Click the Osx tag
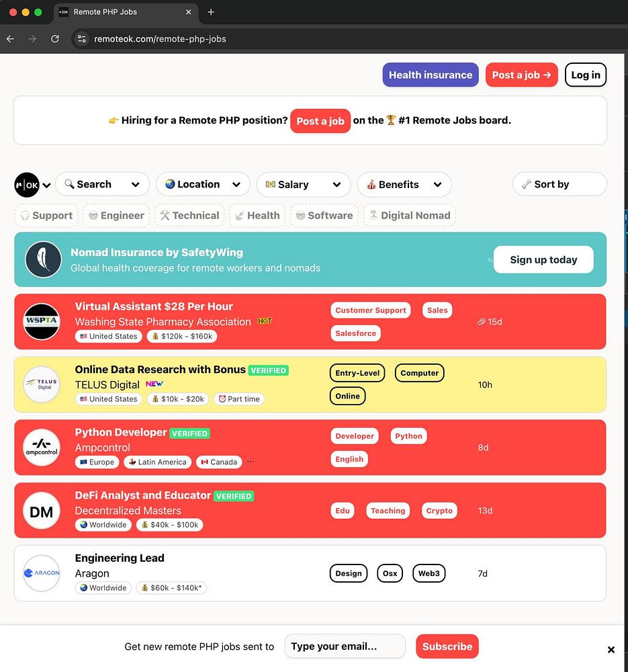Viewport: 628px width, 672px height. (390, 573)
